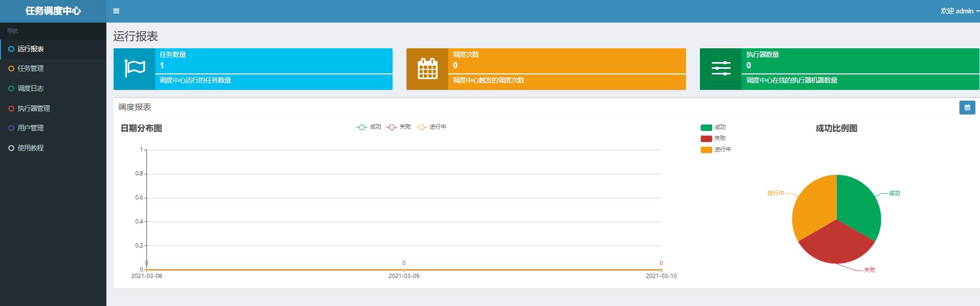The width and height of the screenshot is (980, 306).
Task: Click the 2021-03-08 axis label
Action: click(146, 276)
